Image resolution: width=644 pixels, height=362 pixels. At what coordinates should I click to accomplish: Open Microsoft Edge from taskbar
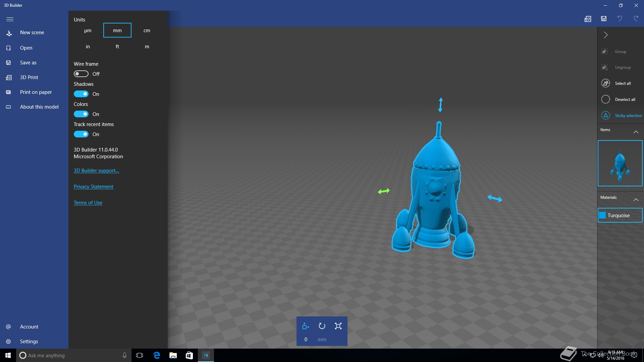157,355
